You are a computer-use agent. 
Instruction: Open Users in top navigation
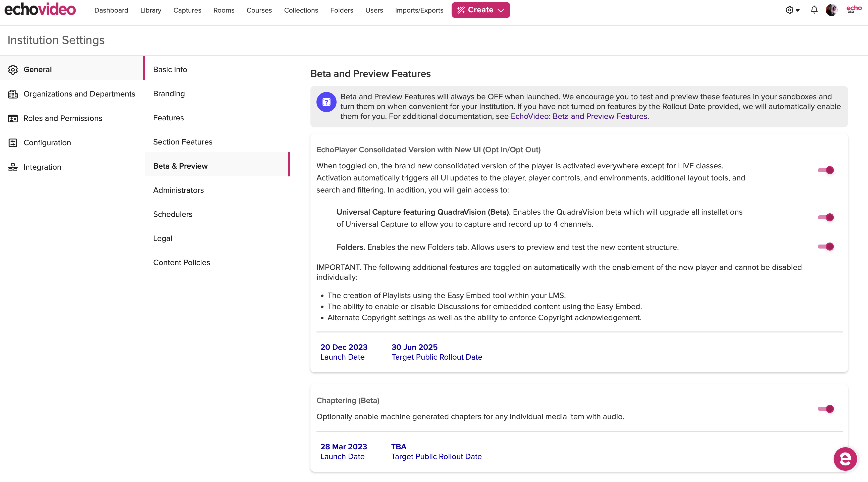(x=374, y=10)
